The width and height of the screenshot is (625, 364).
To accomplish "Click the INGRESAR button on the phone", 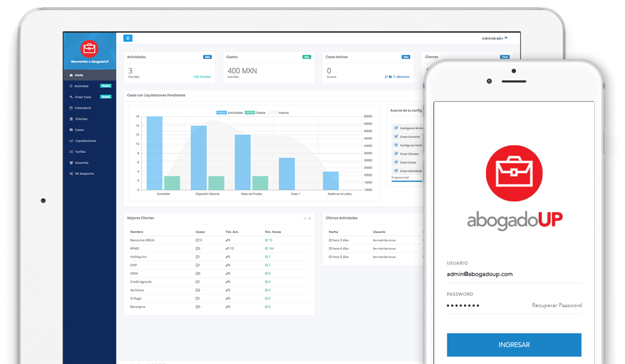I will point(514,345).
